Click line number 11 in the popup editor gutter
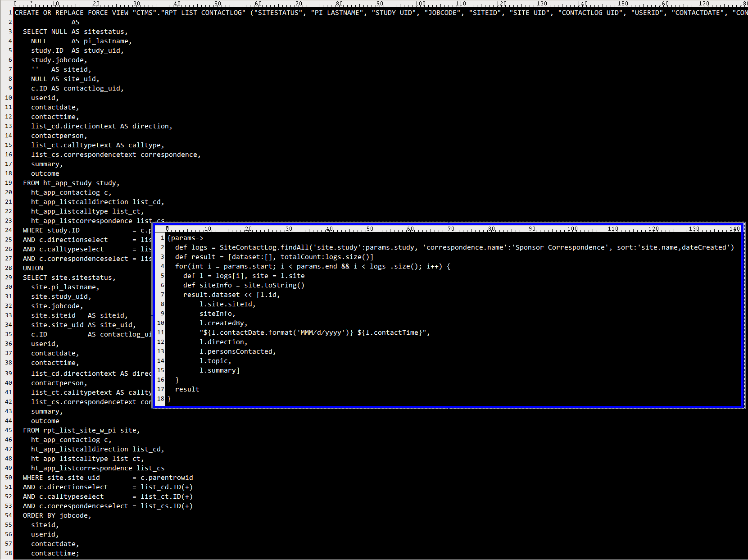The height and width of the screenshot is (560, 748). point(161,332)
